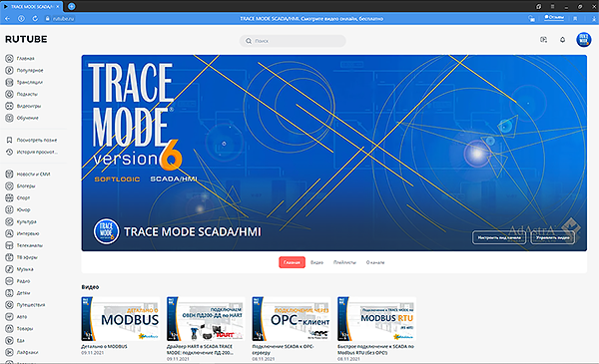Click the title Детально о MODBUS
Image resolution: width=599 pixels, height=364 pixels.
click(104, 346)
